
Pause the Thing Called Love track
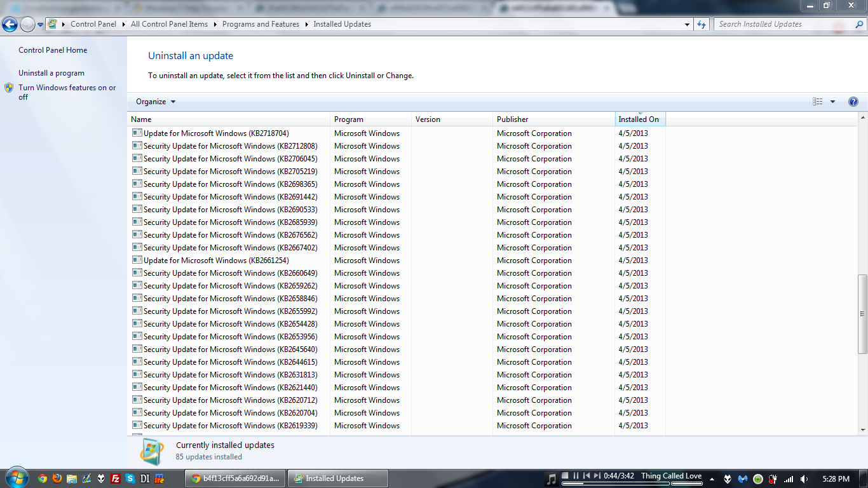576,476
